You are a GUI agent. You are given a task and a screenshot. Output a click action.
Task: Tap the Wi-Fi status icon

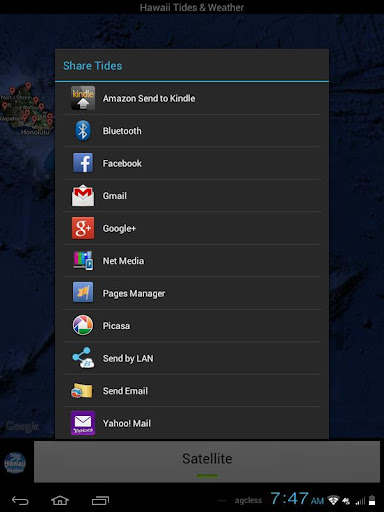[333, 500]
